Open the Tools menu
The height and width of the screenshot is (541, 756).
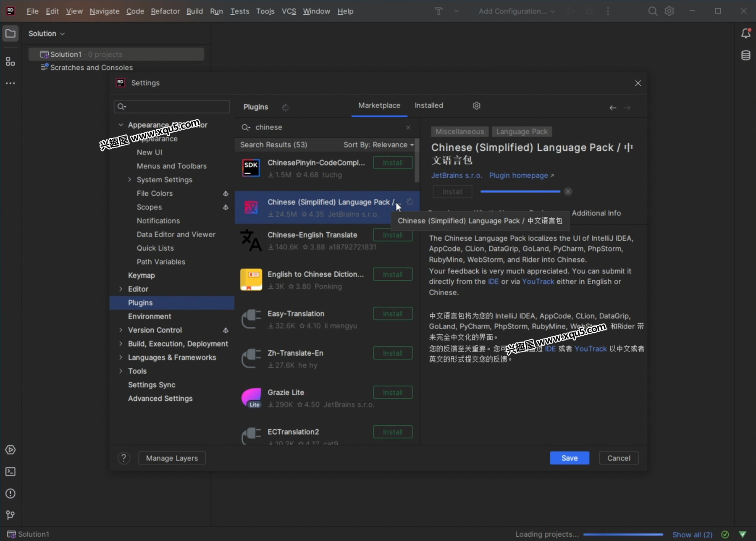[x=265, y=11]
